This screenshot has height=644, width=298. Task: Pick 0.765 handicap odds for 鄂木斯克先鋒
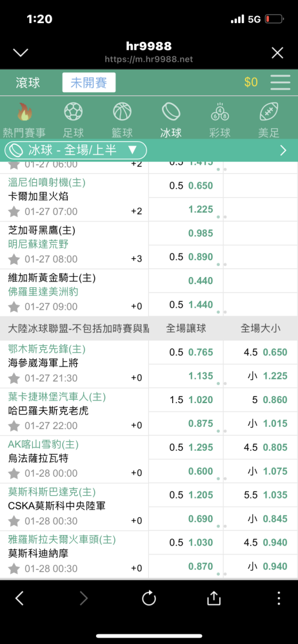tap(201, 352)
